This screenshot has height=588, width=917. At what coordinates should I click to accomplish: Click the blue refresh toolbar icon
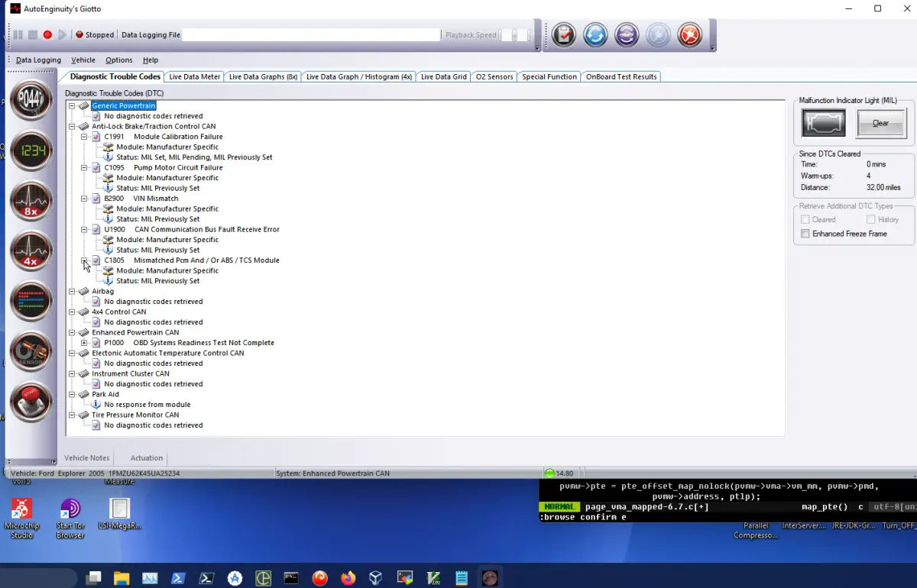click(x=595, y=35)
